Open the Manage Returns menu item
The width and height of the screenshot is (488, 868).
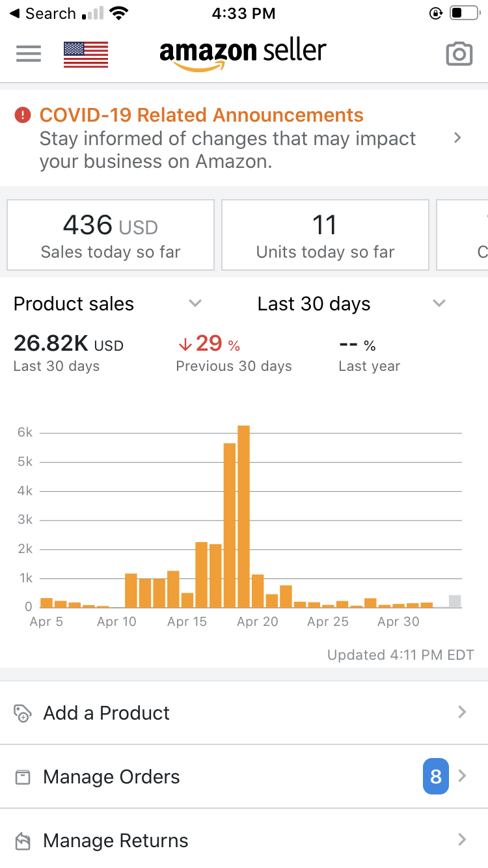116,841
